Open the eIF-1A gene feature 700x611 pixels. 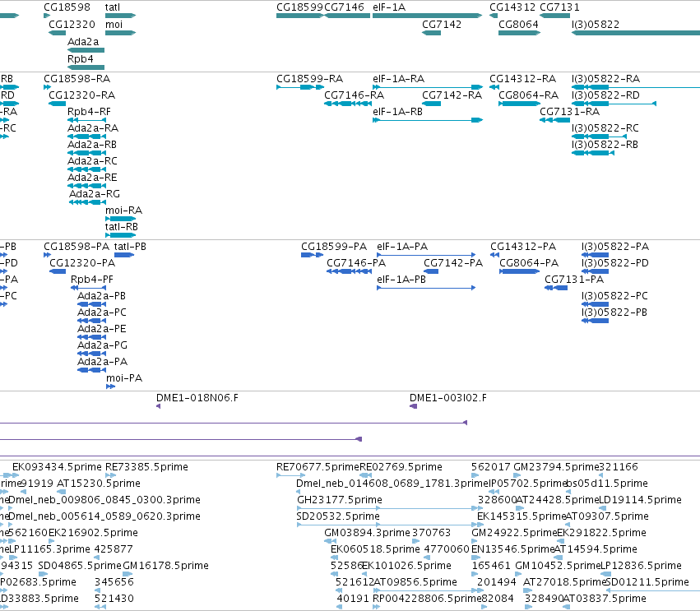428,16
